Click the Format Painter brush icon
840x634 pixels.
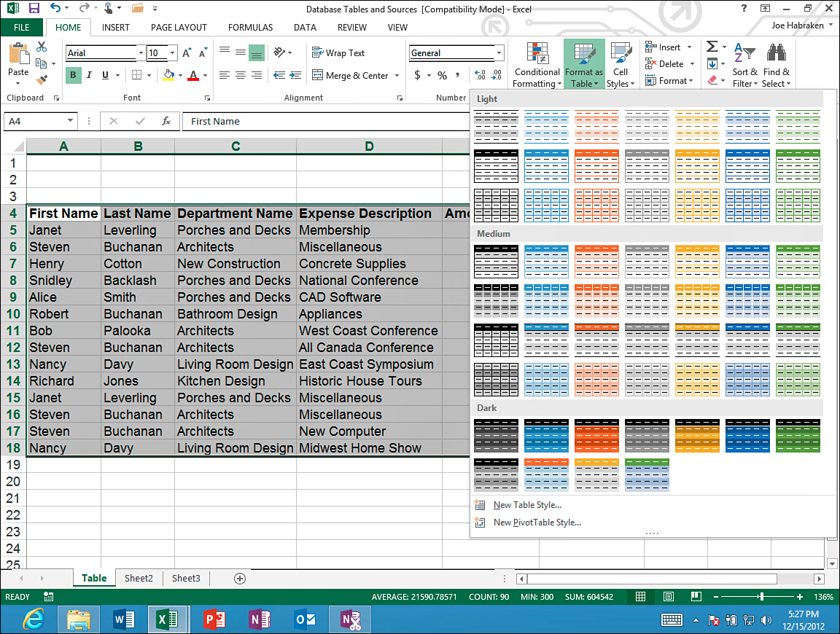(42, 80)
